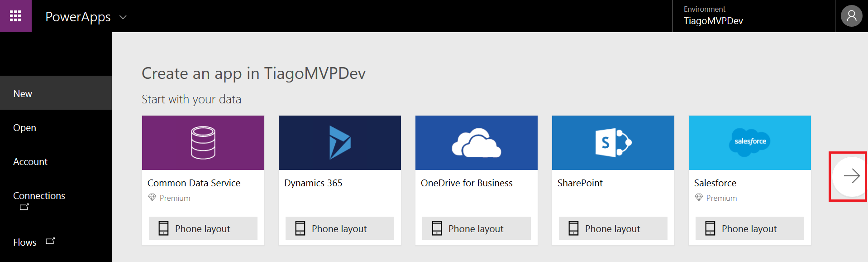Choose Phone layout for OneDrive for Business

point(476,228)
